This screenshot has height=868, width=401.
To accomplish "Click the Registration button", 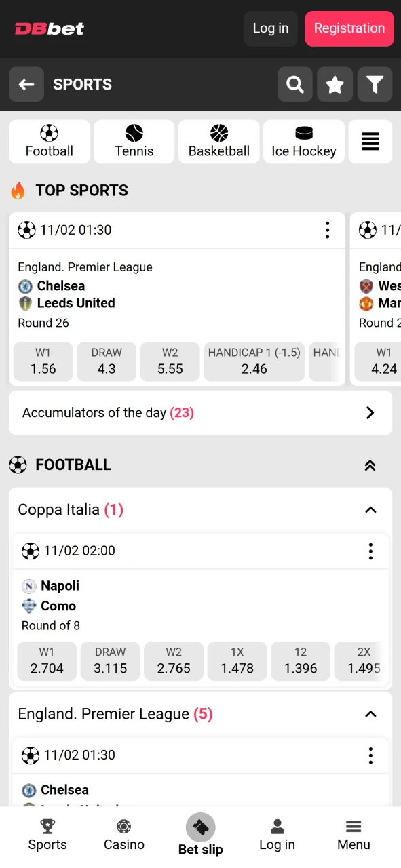I will click(349, 28).
